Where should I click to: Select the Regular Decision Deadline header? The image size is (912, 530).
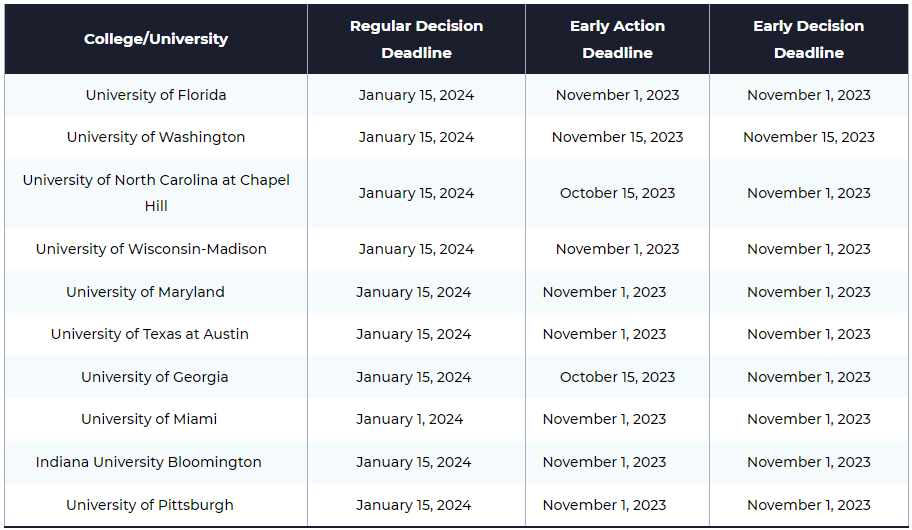(x=416, y=39)
